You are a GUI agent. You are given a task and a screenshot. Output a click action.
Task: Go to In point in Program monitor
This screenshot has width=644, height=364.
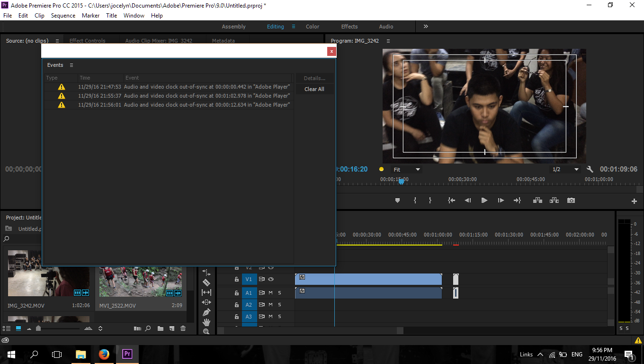click(452, 200)
